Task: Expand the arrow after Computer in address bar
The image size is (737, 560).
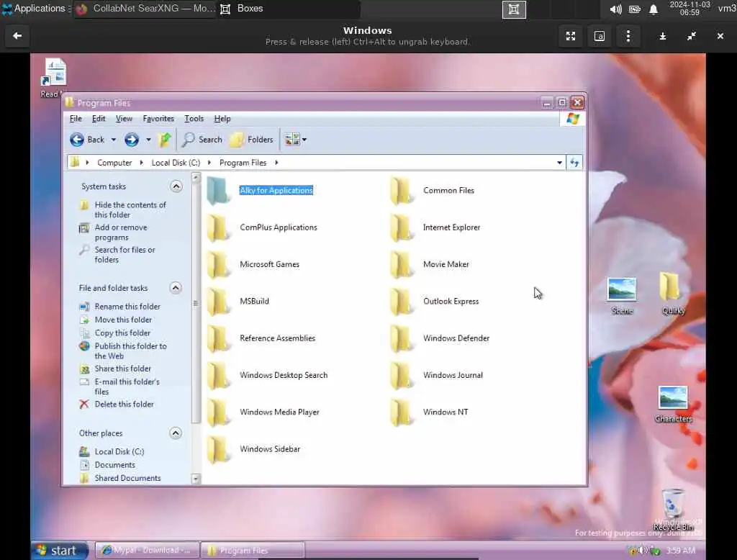Action: 141,163
